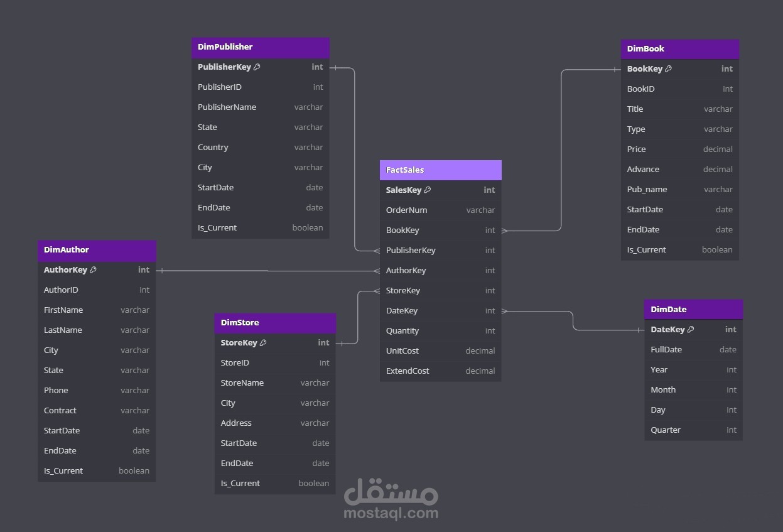Click Is_Current row in DimAuthor
Image resolution: width=783 pixels, height=532 pixels.
point(97,471)
